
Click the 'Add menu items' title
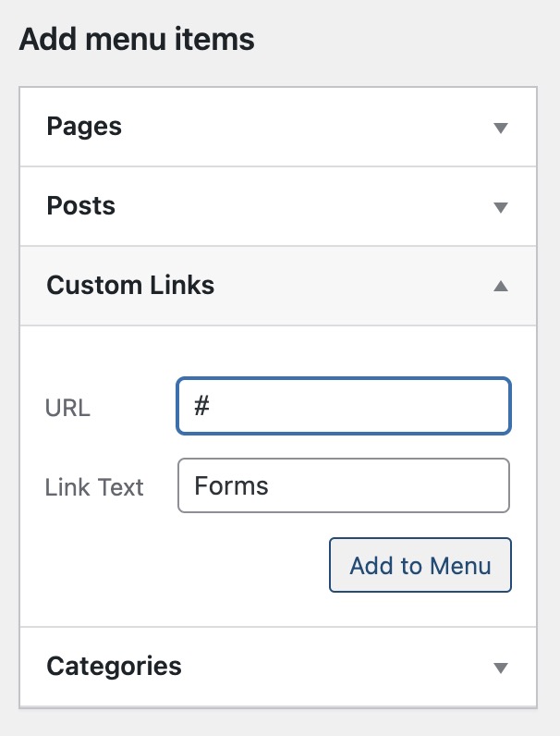click(x=137, y=40)
